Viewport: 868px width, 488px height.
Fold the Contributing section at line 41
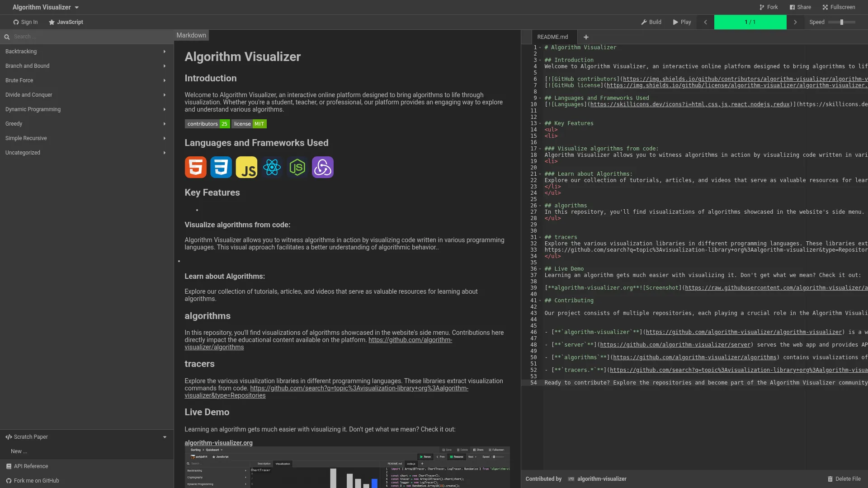click(x=540, y=300)
